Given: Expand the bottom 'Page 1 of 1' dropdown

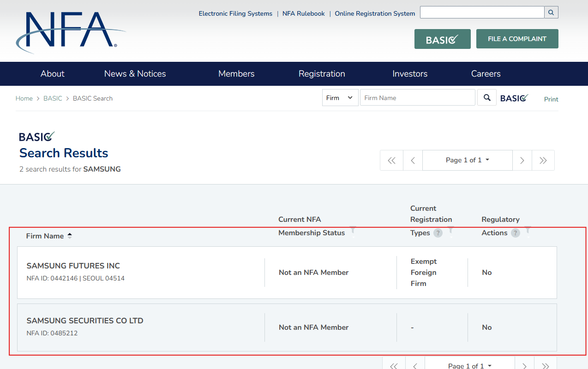Looking at the screenshot, I should [x=469, y=365].
